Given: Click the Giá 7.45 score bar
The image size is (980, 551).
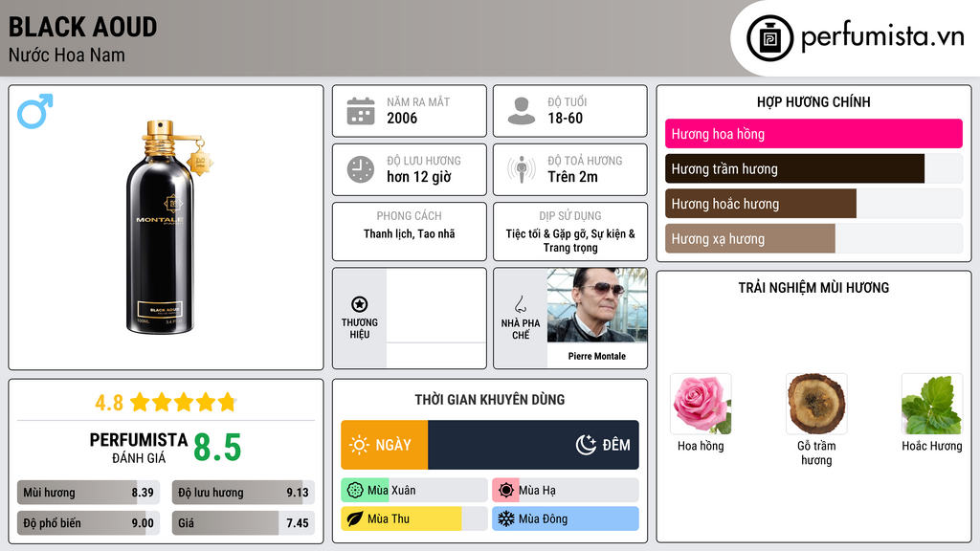Looking at the screenshot, I should tap(243, 523).
